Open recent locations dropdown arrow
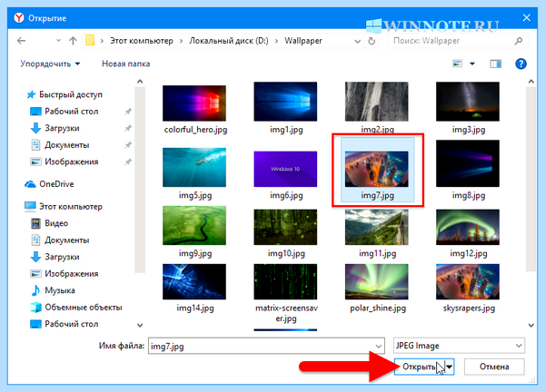Image resolution: width=545 pixels, height=392 pixels. tap(58, 41)
